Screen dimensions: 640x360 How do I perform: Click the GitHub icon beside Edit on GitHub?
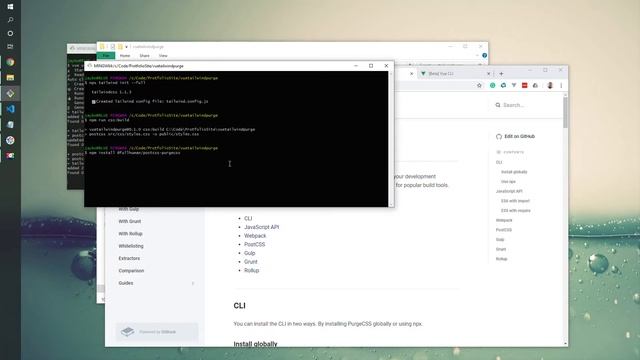point(499,137)
